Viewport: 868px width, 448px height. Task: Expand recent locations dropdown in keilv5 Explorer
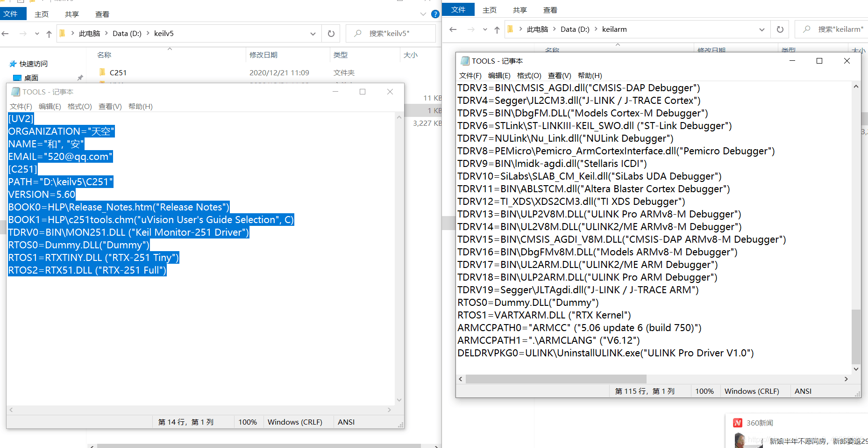click(37, 34)
